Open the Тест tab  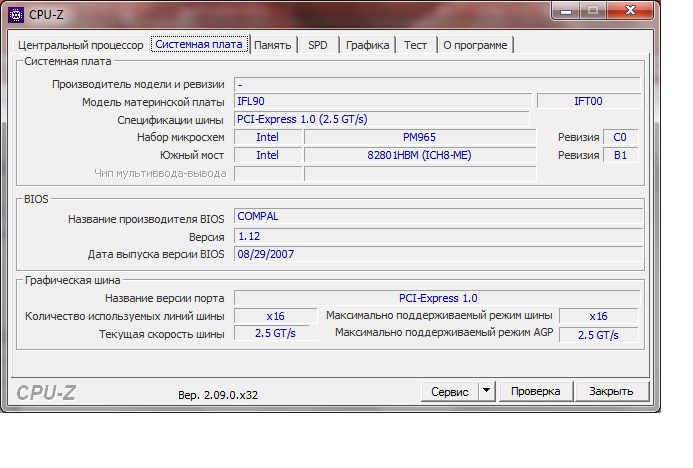tap(415, 45)
